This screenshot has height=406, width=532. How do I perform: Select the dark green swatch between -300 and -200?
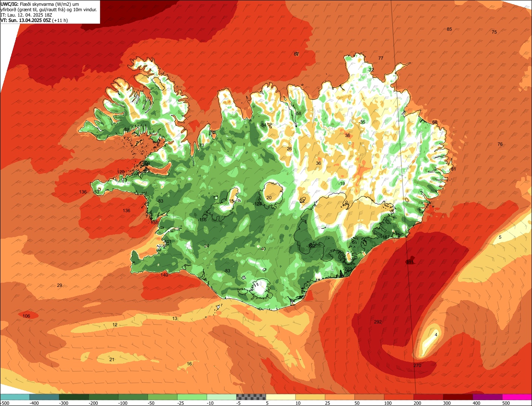(74, 397)
